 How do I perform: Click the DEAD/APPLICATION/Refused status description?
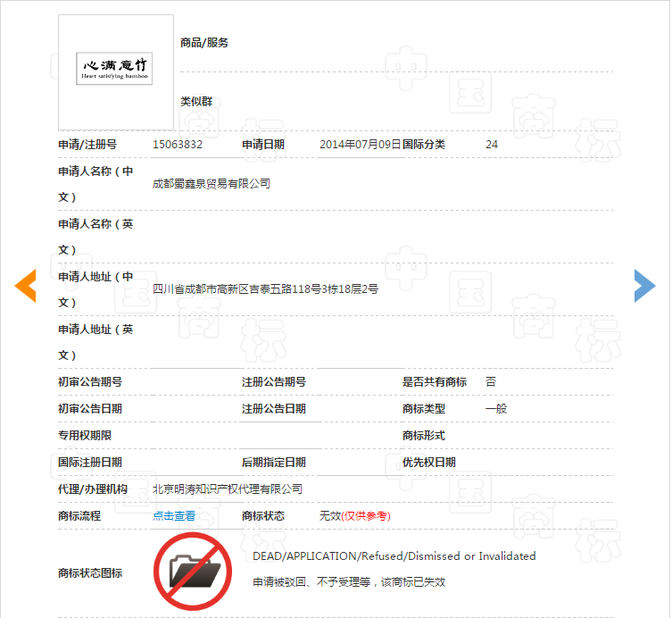coord(394,556)
